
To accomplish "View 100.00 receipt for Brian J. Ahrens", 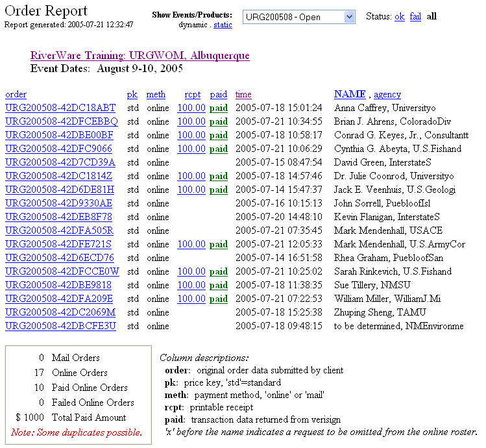I will click(191, 121).
